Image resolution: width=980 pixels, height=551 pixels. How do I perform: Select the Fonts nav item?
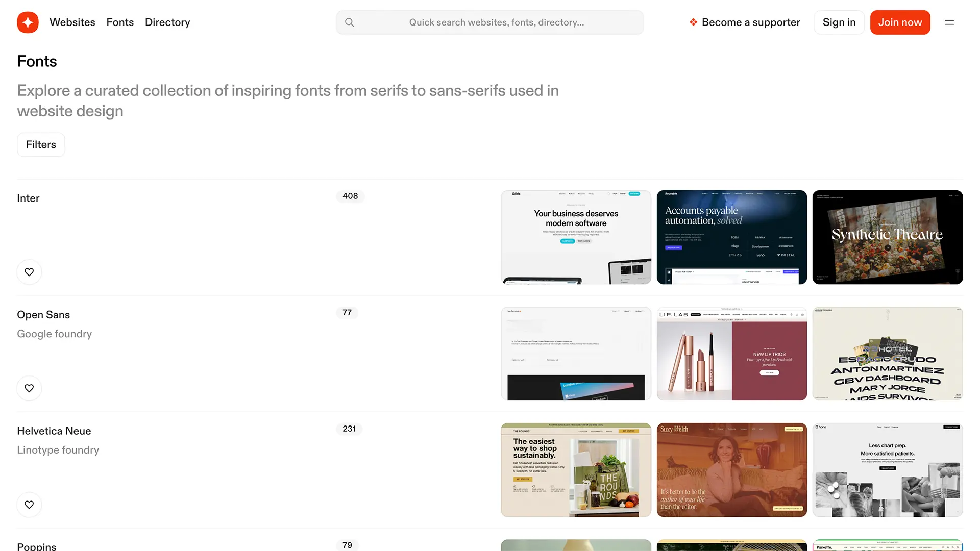(120, 22)
